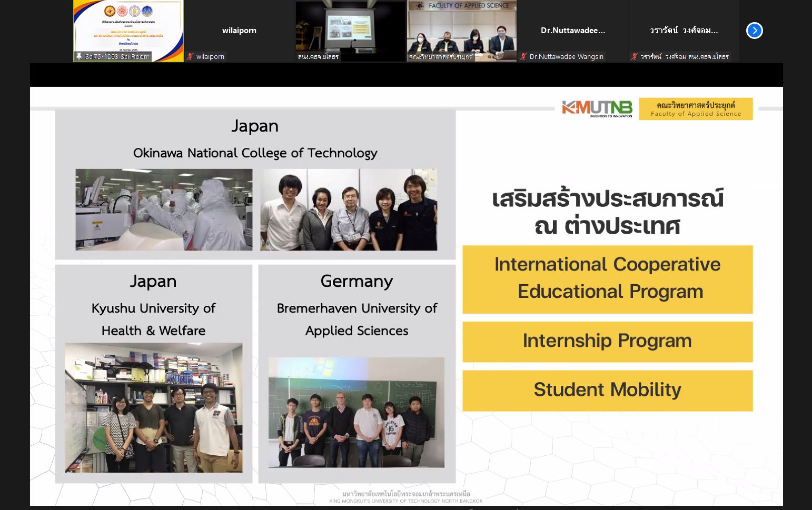Select the Sci75-1203 Sci Room video thumbnail
The width and height of the screenshot is (812, 510).
(128, 31)
